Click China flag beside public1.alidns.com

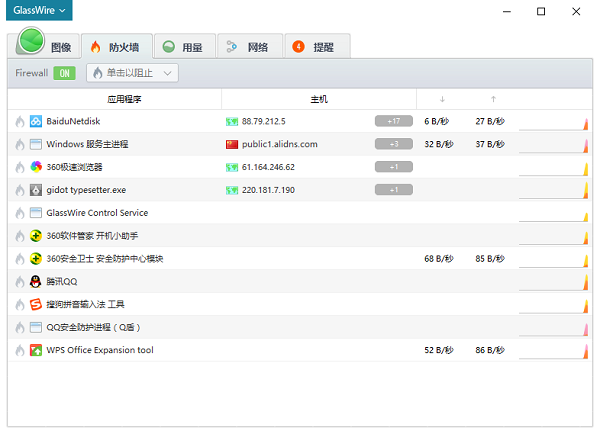(232, 144)
